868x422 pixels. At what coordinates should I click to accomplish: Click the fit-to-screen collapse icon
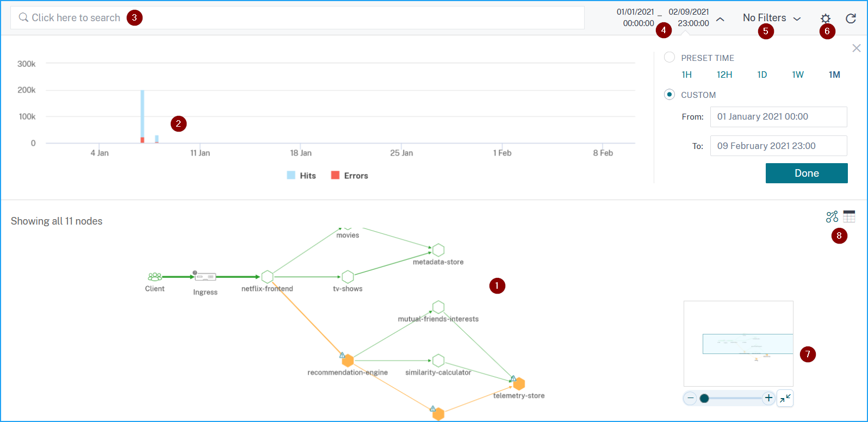785,399
